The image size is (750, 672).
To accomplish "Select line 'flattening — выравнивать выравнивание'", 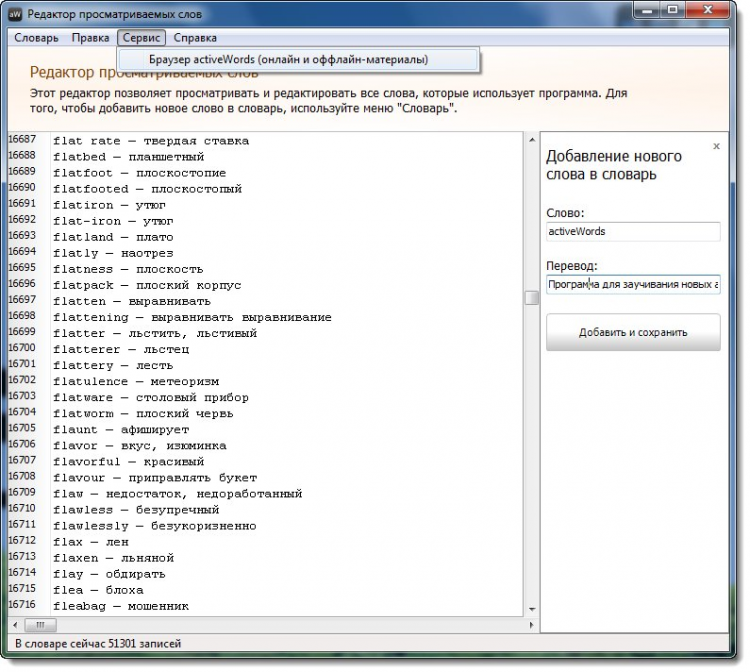I will coord(192,318).
